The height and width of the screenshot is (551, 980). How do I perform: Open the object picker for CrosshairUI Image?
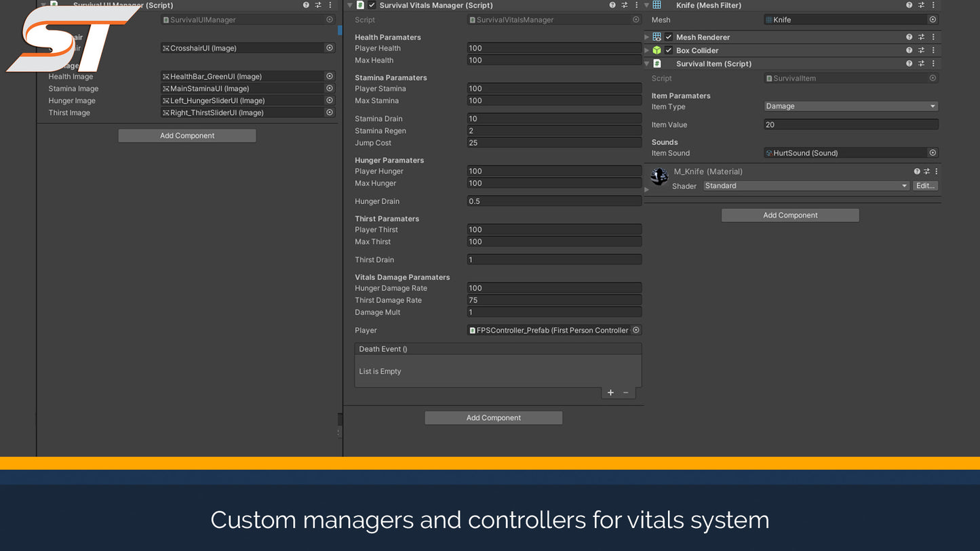(x=330, y=47)
